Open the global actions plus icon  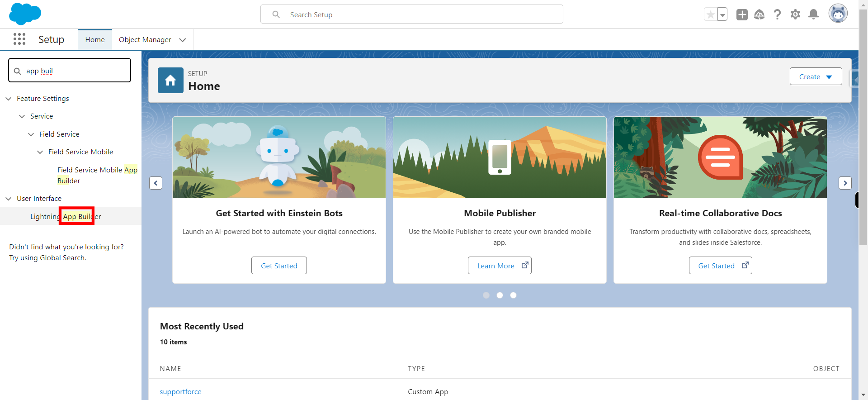(x=742, y=14)
